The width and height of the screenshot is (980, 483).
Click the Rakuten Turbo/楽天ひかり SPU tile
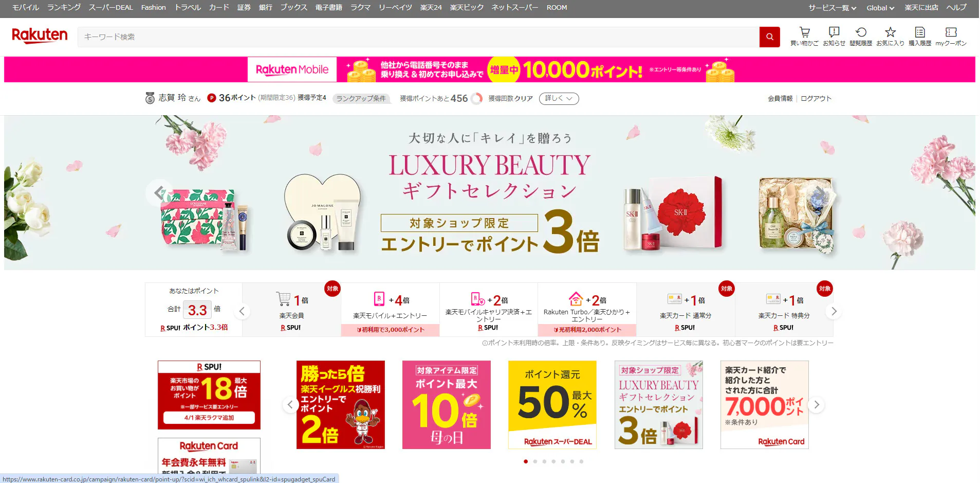pyautogui.click(x=587, y=310)
